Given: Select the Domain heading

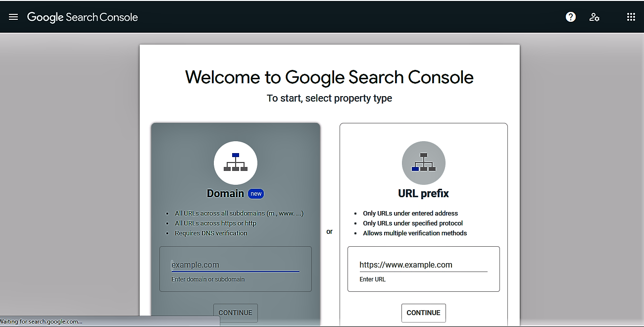Looking at the screenshot, I should (225, 193).
